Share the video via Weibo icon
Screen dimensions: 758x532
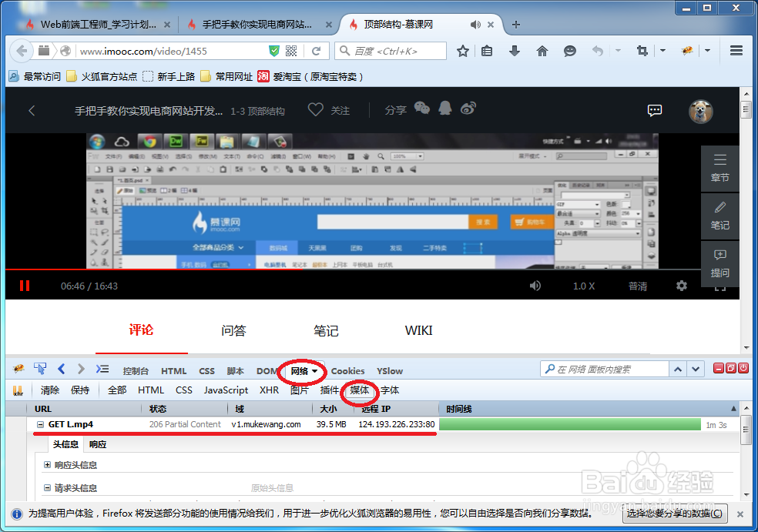tap(468, 109)
